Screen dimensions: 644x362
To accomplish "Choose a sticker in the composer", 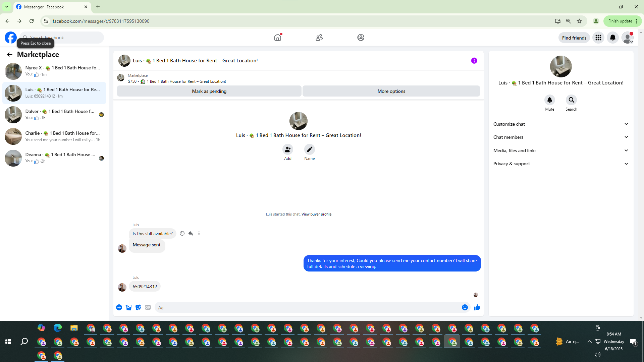I will tap(138, 308).
